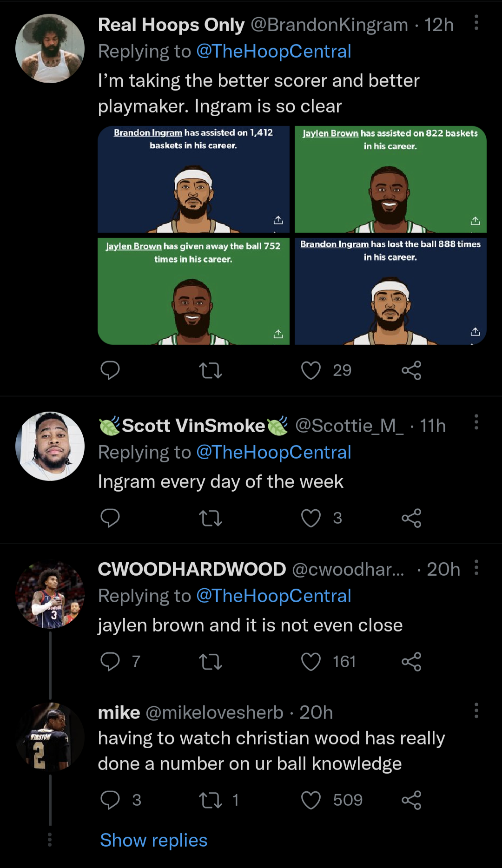
Task: Reply to CWOODHARDWOOD's jaylen brown tweet
Action: pos(110,662)
